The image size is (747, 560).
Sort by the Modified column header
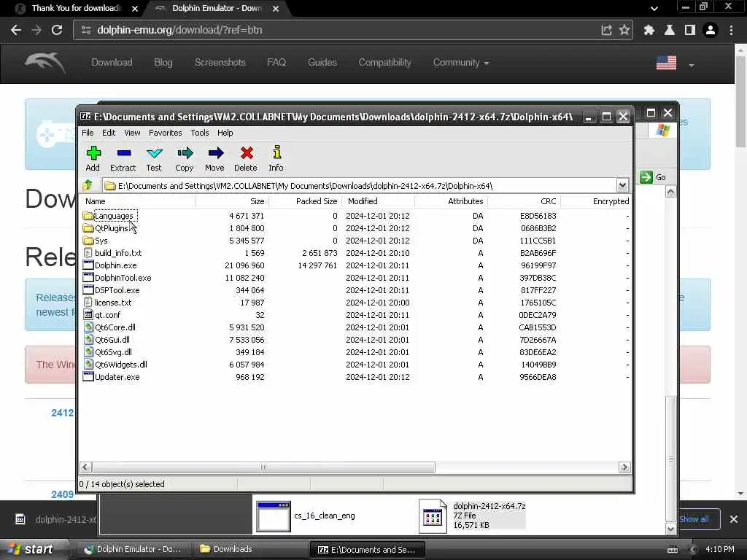point(379,201)
